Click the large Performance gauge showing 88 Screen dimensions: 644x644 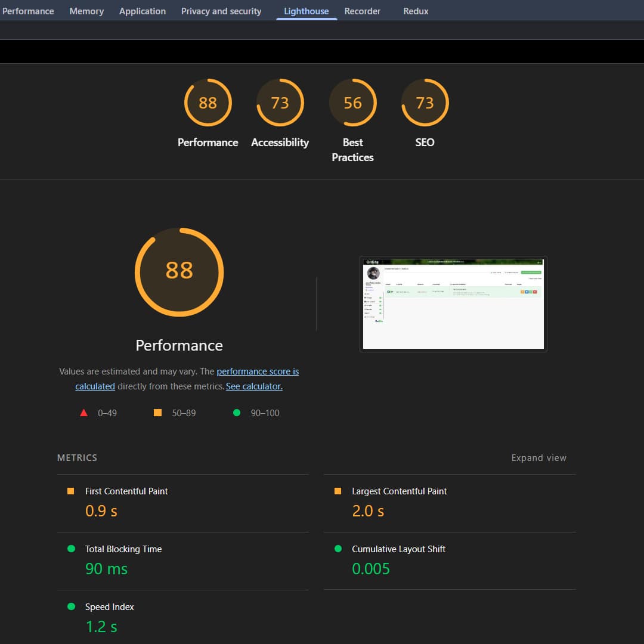[x=179, y=272]
